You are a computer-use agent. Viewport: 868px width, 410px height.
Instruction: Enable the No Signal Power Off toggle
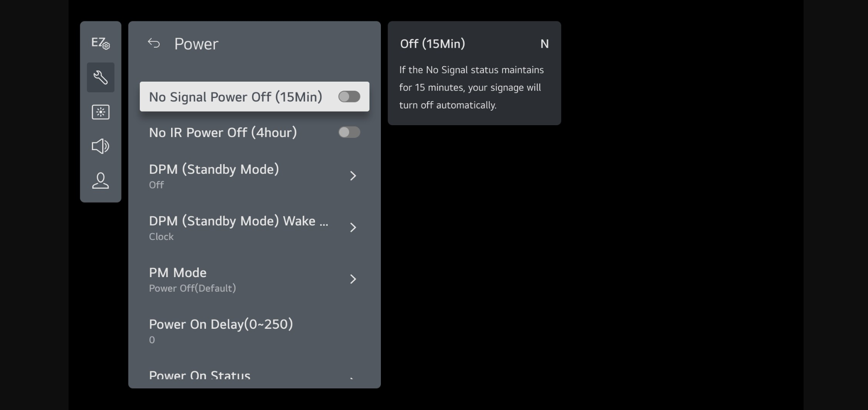349,97
